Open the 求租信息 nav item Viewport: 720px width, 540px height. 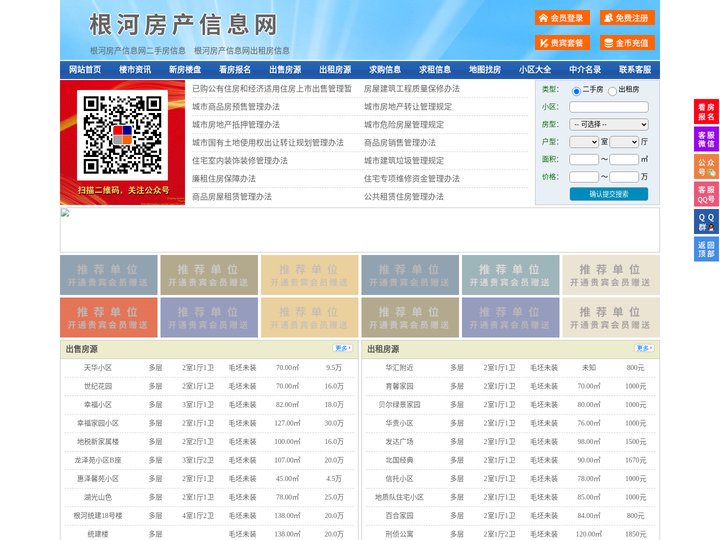pyautogui.click(x=435, y=70)
